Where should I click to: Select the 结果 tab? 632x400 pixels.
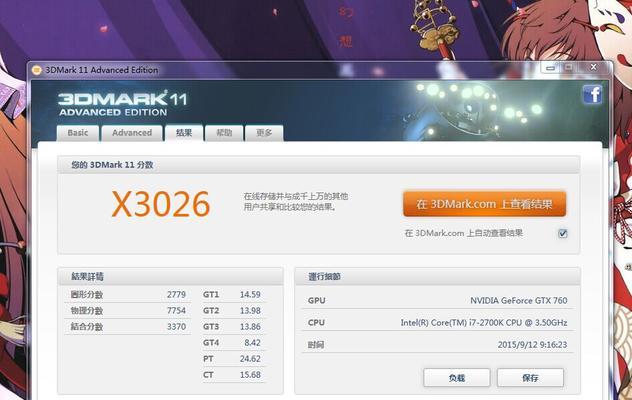[x=184, y=133]
